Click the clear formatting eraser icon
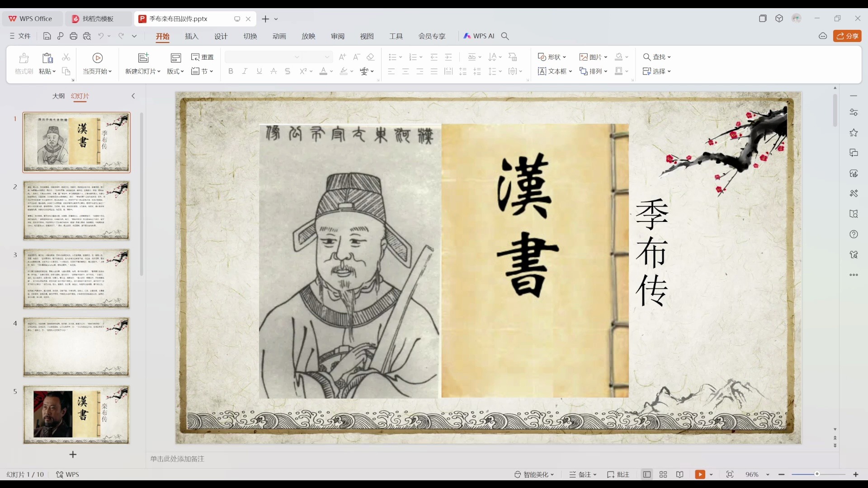The width and height of the screenshot is (868, 488). [370, 57]
